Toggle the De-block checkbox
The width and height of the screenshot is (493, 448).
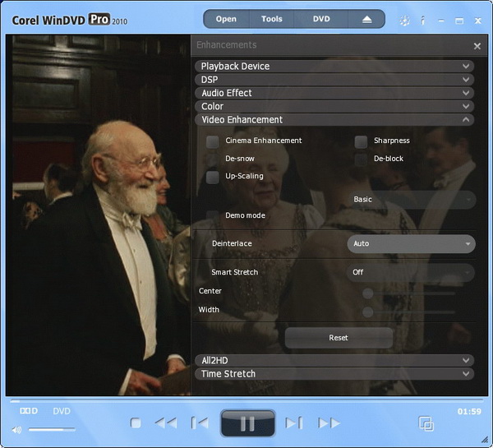pos(361,159)
